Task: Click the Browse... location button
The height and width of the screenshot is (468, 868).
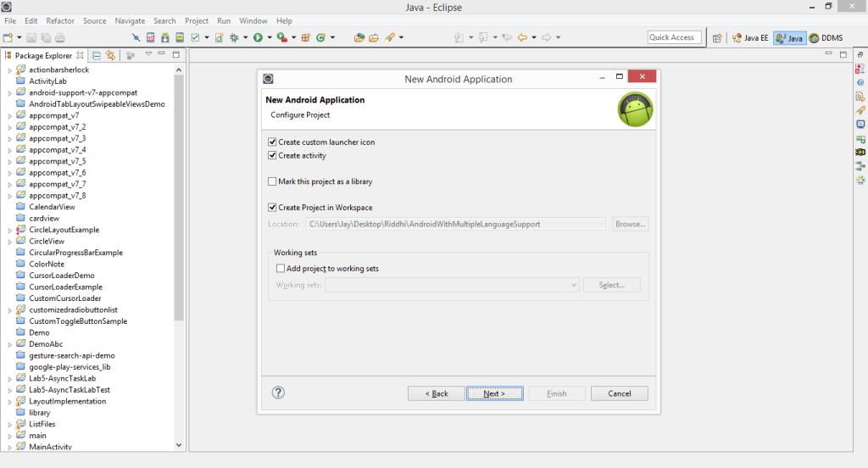Action: pos(631,224)
